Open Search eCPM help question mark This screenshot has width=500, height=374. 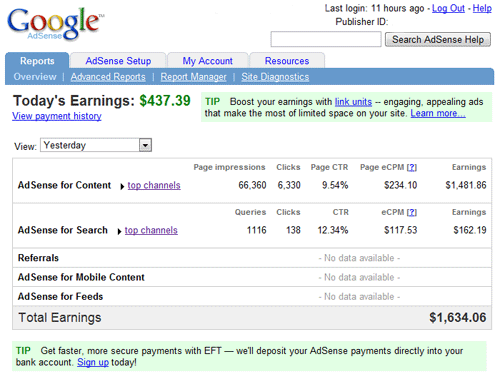pyautogui.click(x=412, y=212)
